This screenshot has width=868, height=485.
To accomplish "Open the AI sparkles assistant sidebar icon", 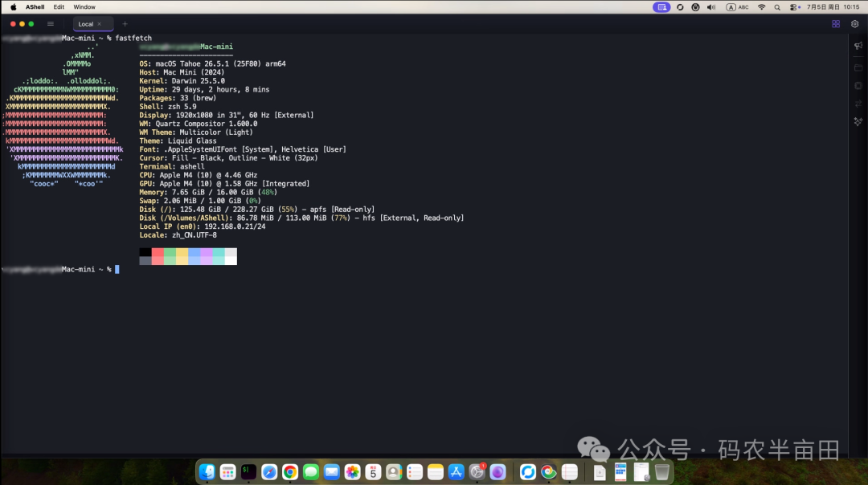I will click(858, 122).
